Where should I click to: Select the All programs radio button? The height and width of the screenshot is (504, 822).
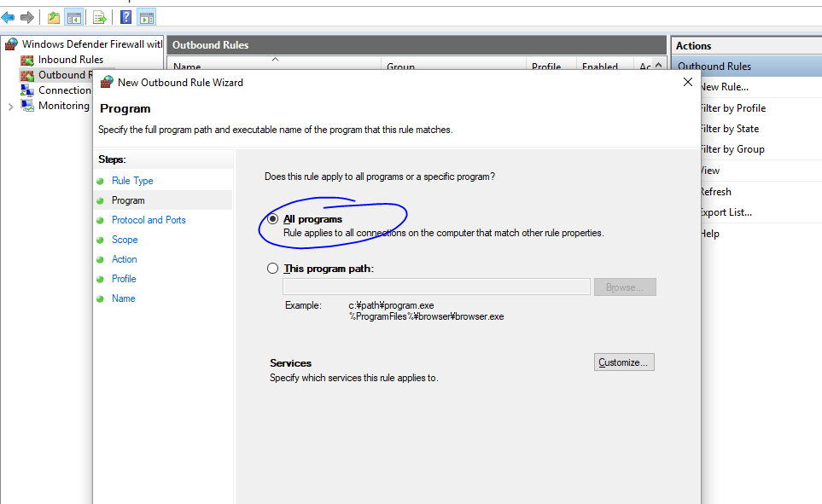click(x=272, y=219)
